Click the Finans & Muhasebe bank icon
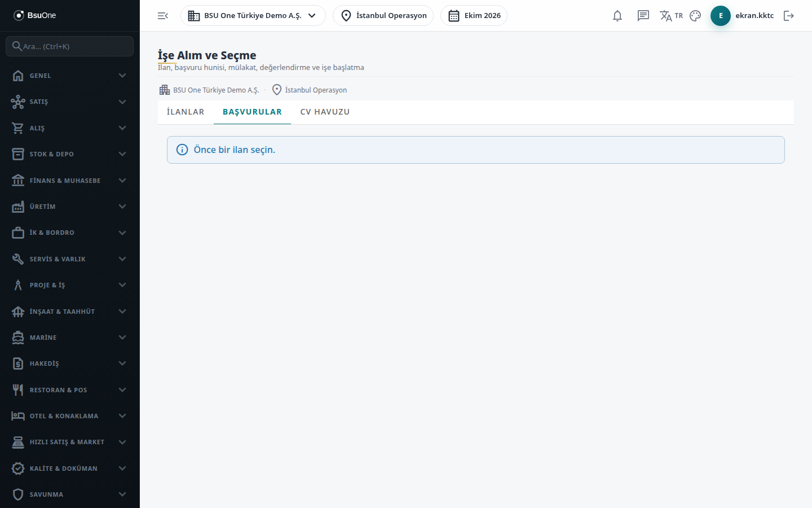 coord(18,181)
